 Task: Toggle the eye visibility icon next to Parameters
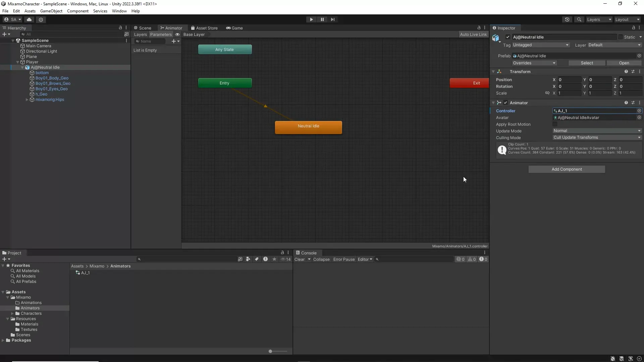pyautogui.click(x=177, y=35)
